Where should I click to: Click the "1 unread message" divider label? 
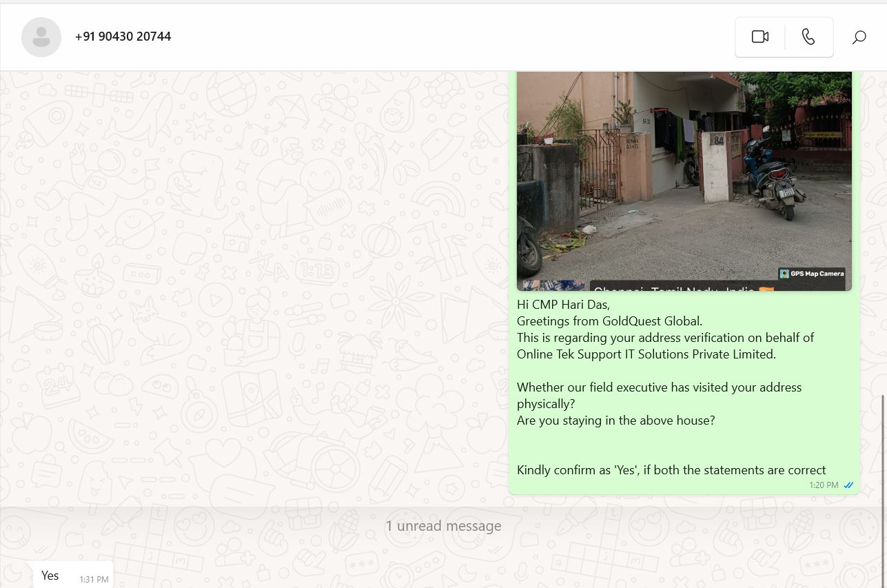pyautogui.click(x=443, y=526)
